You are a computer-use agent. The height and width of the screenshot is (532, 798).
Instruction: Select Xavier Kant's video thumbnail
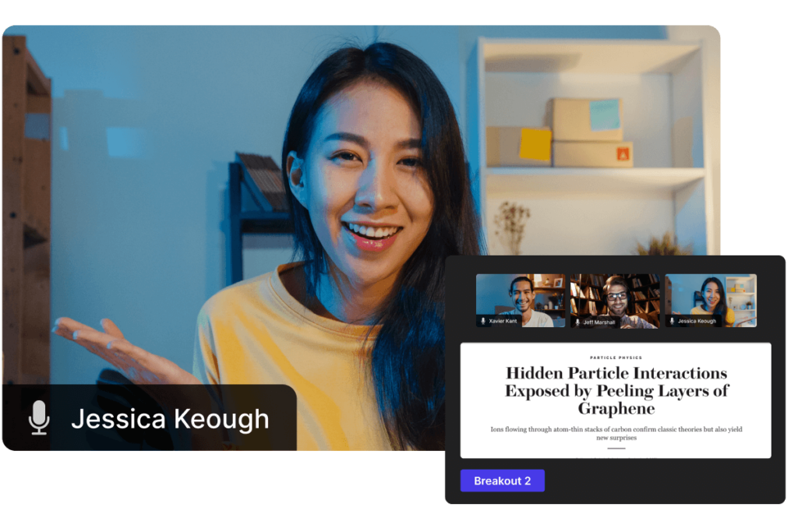(x=520, y=296)
